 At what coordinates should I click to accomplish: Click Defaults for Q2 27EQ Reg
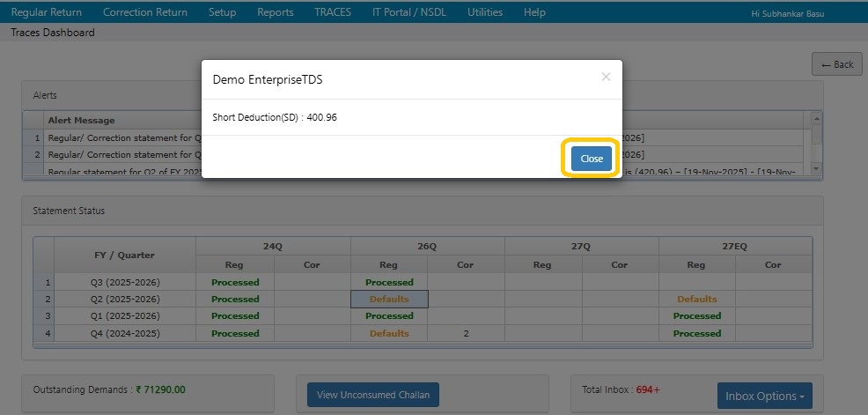point(696,300)
